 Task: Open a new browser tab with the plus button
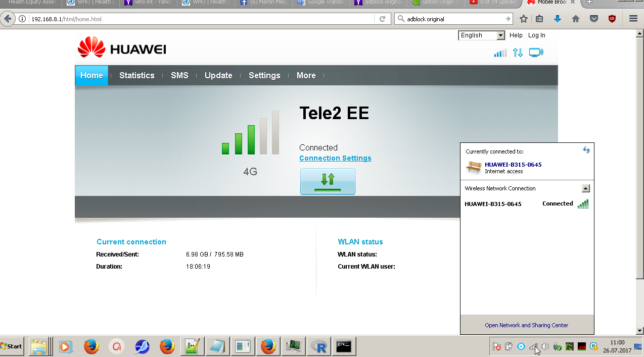pyautogui.click(x=589, y=3)
